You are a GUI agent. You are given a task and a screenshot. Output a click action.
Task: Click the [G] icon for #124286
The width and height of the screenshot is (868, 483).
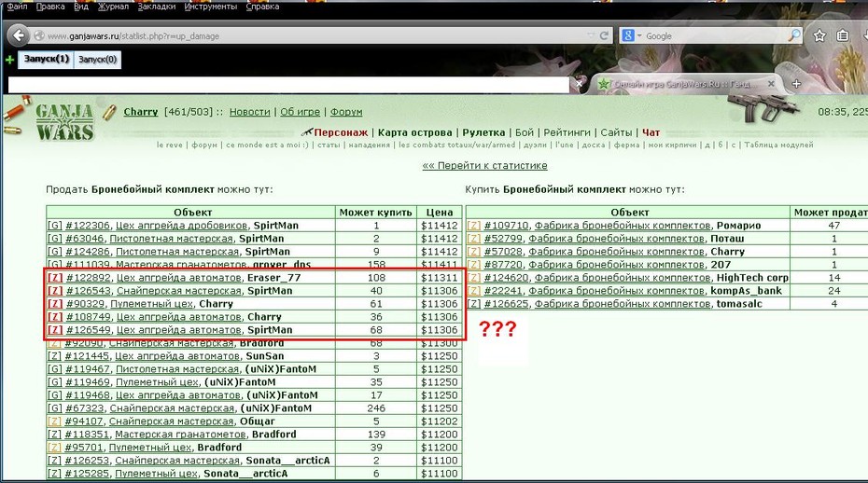[55, 251]
